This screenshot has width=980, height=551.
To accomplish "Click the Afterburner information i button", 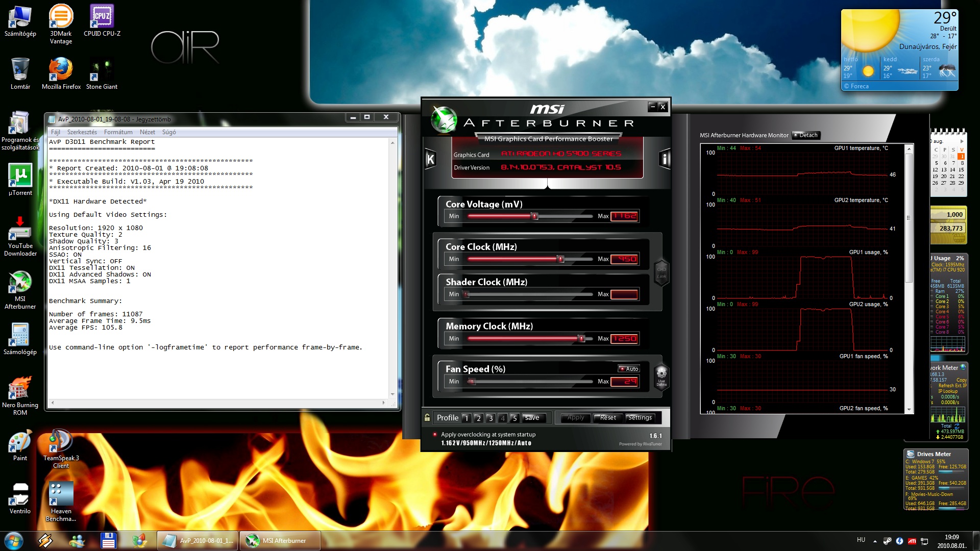I will coord(664,159).
